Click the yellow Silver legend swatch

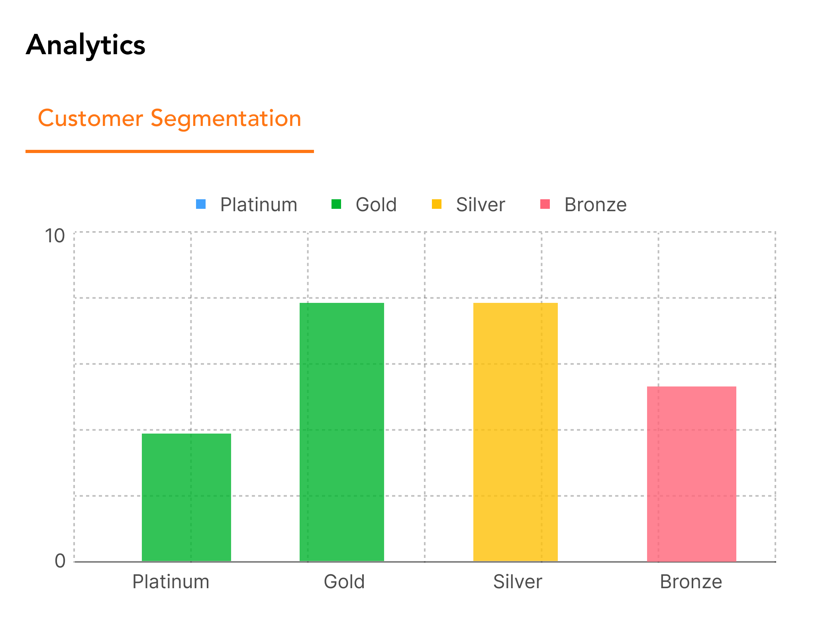click(437, 204)
